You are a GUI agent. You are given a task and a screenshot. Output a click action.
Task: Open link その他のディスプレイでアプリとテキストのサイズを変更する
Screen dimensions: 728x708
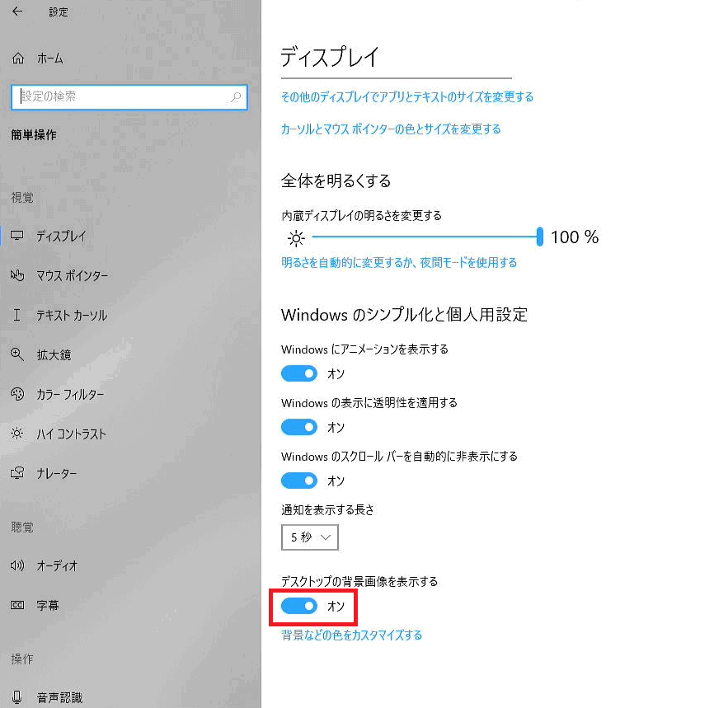(x=407, y=96)
